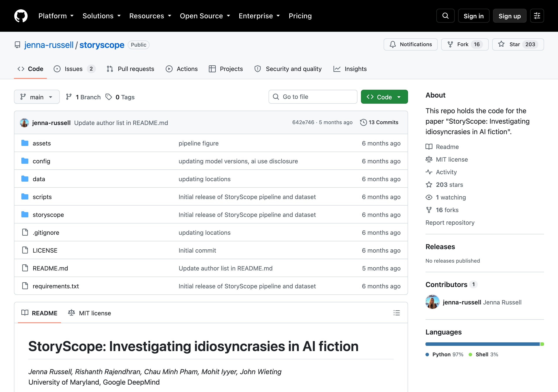Expand the Platform menu
This screenshot has width=558, height=392.
[56, 16]
